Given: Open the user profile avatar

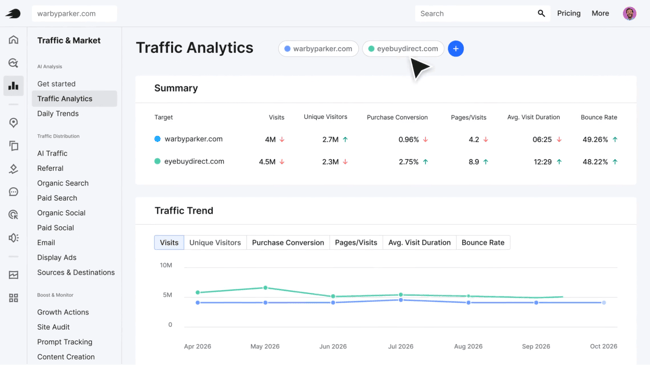Looking at the screenshot, I should coord(629,13).
